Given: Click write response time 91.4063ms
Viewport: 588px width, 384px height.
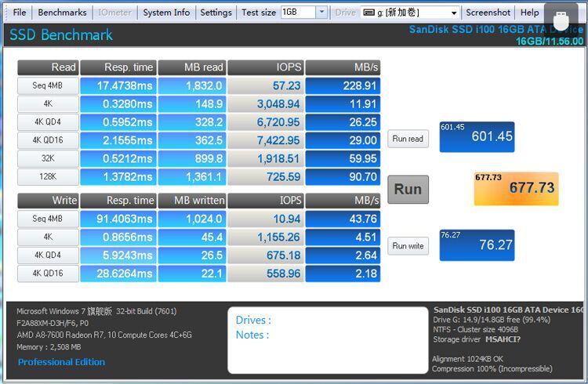Looking at the screenshot, I should 118,219.
